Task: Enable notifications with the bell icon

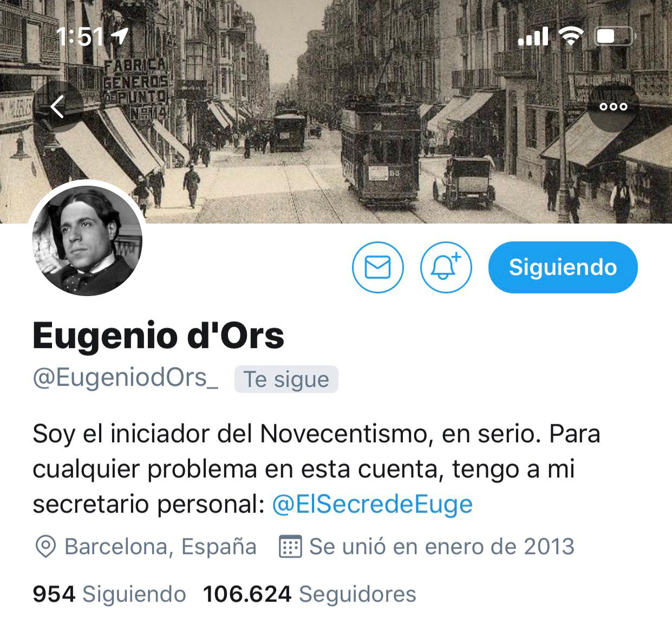Action: point(446,267)
